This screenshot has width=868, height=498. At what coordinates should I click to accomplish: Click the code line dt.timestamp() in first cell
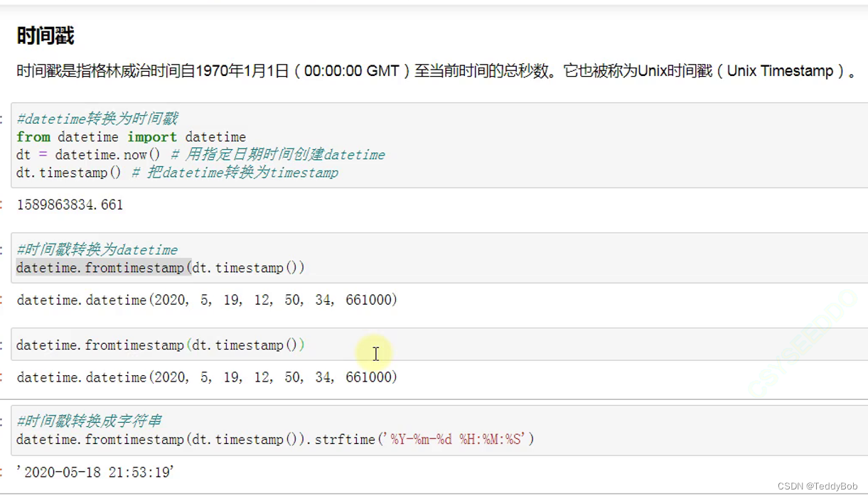[177, 173]
